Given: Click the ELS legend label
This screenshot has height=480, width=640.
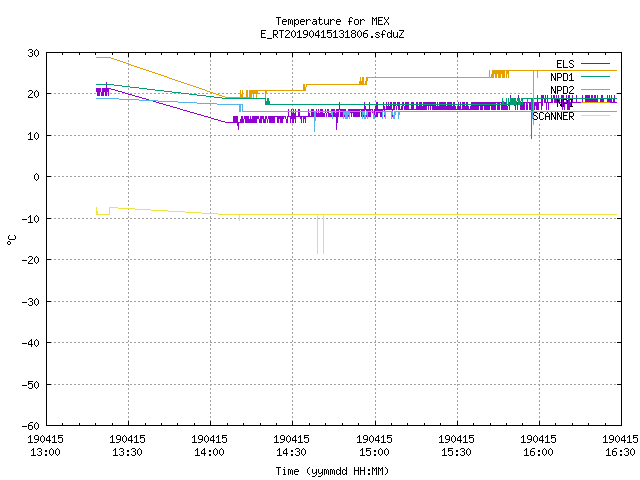Looking at the screenshot, I should click(565, 64).
